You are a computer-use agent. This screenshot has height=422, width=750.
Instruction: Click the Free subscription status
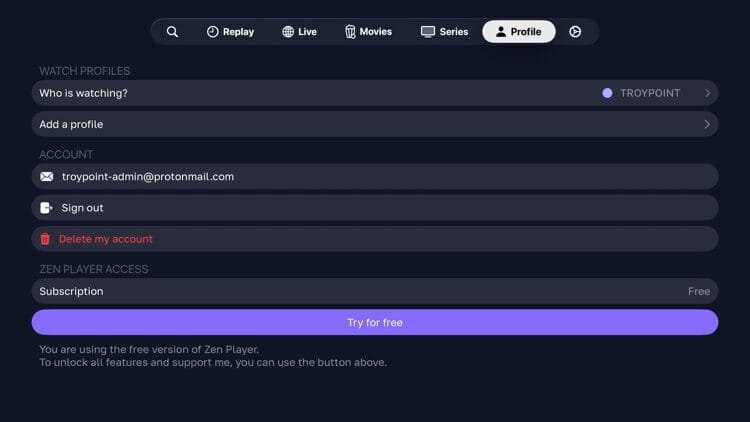699,291
